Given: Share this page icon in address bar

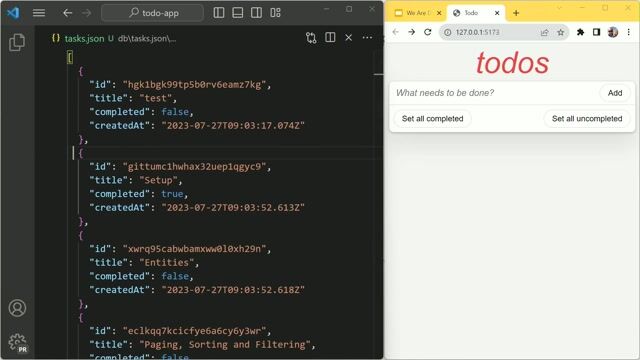Looking at the screenshot, I should [544, 32].
